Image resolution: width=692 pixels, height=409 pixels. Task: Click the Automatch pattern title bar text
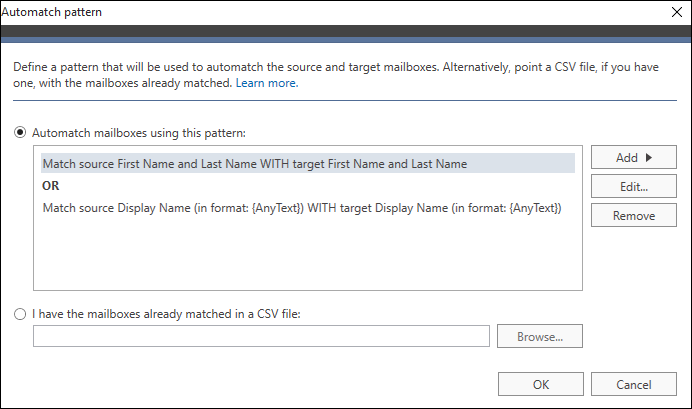51,12
